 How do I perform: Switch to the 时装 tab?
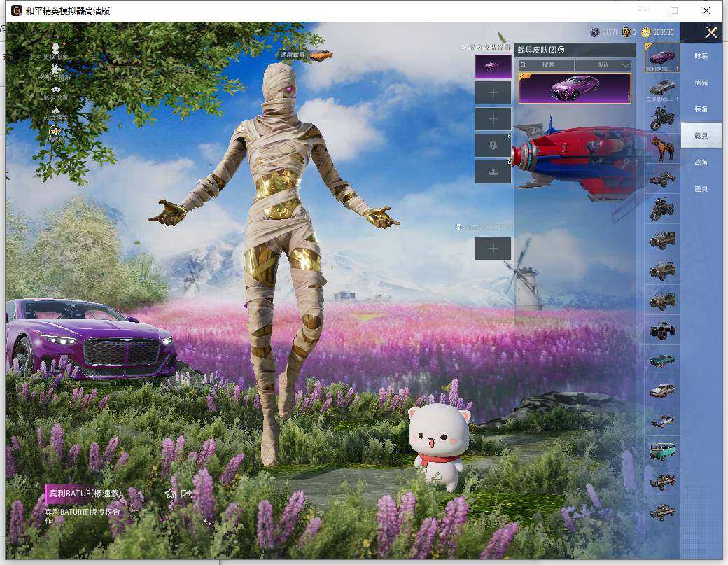click(701, 56)
